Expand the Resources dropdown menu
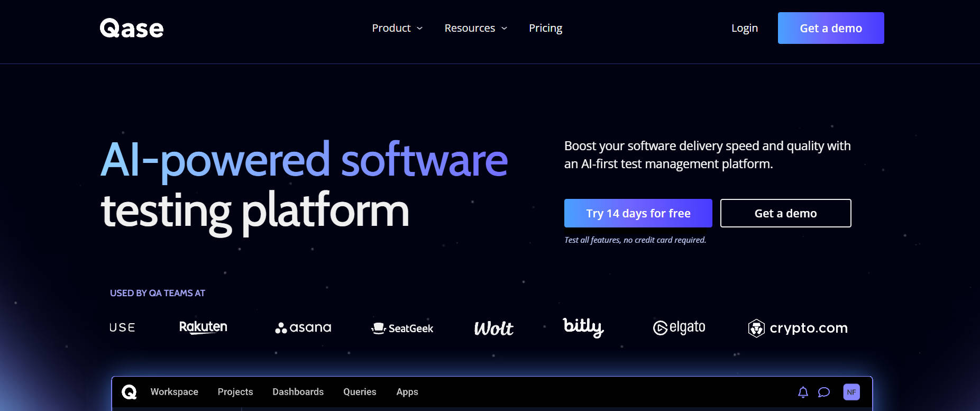Image resolution: width=980 pixels, height=411 pixels. pyautogui.click(x=475, y=28)
